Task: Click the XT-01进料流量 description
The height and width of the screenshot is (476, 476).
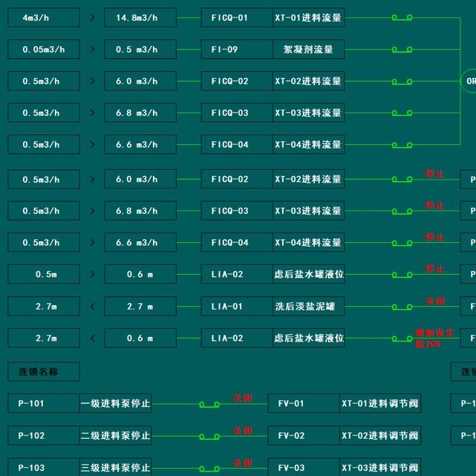Action: point(308,18)
